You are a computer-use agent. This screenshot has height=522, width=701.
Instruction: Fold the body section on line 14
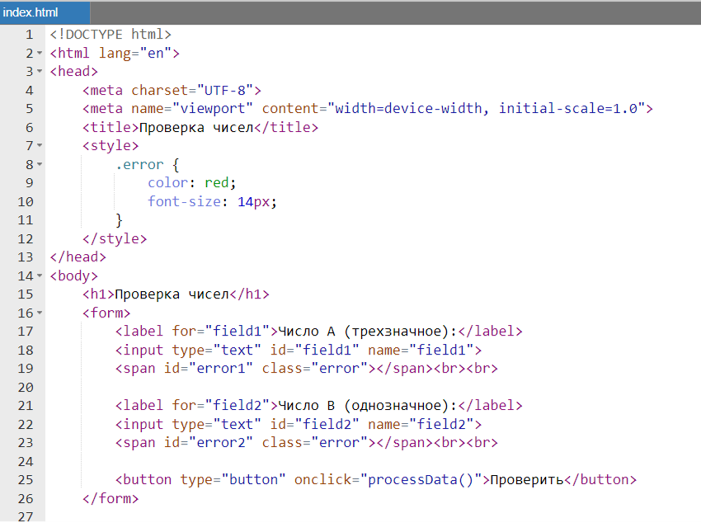coord(39,275)
